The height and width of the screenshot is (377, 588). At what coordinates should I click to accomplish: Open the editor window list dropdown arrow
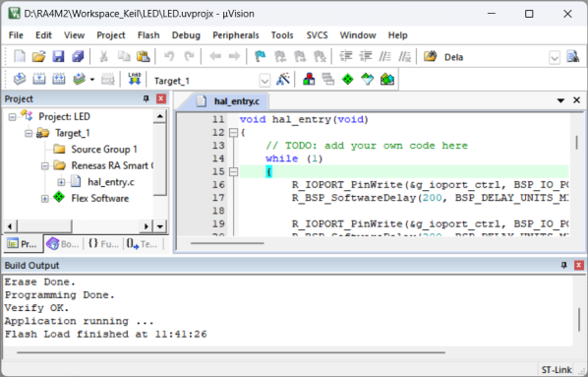click(560, 100)
